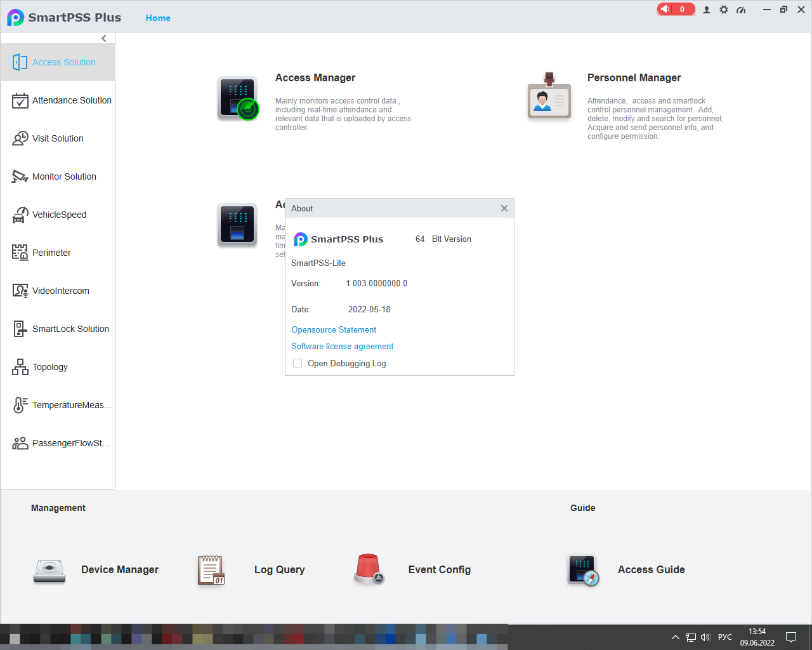
Task: Open the PassengerFlowStatistics people icon
Action: (20, 443)
